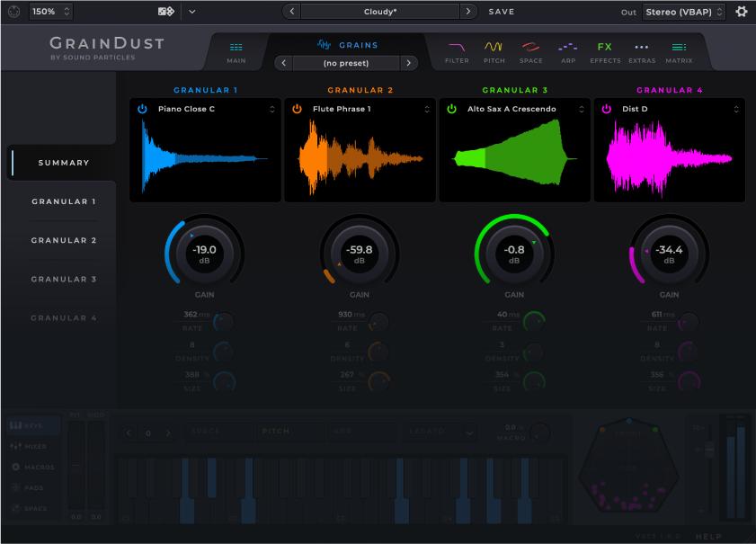Screen dimensions: 756x544
Task: Decrease the keyboard octave arrow
Action: 129,433
